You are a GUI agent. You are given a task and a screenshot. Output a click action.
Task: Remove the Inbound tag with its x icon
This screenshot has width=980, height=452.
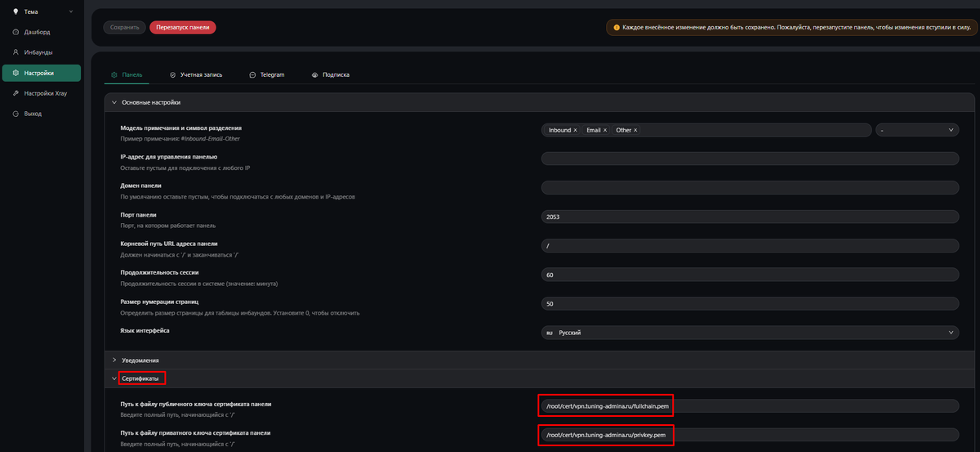pyautogui.click(x=575, y=130)
